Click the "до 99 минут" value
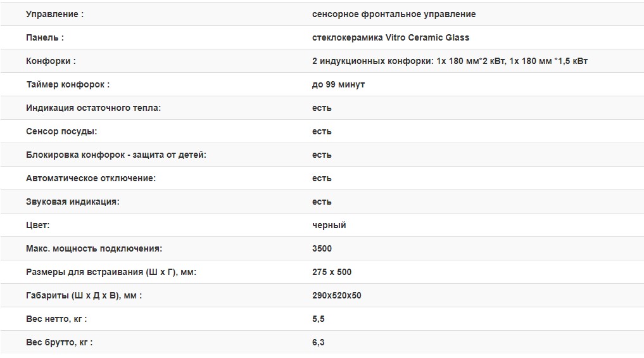Screen dimensions: 644x358 click(x=338, y=84)
